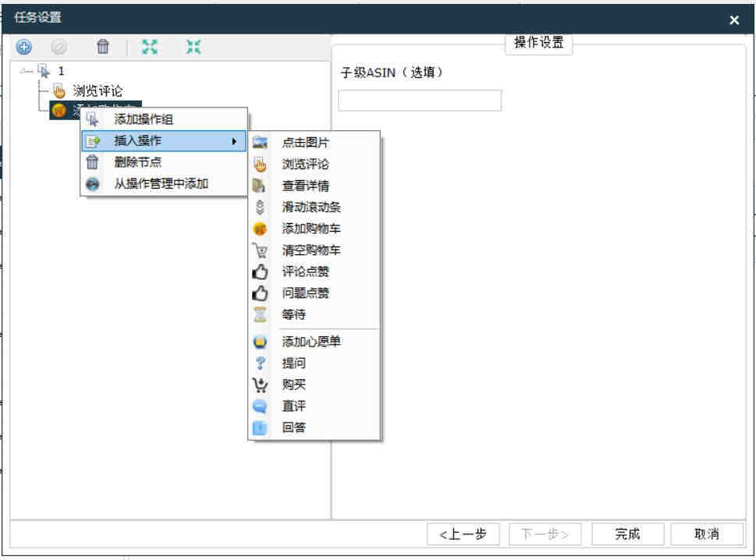
Task: Select 点击图片 from the submenu
Action: point(305,144)
